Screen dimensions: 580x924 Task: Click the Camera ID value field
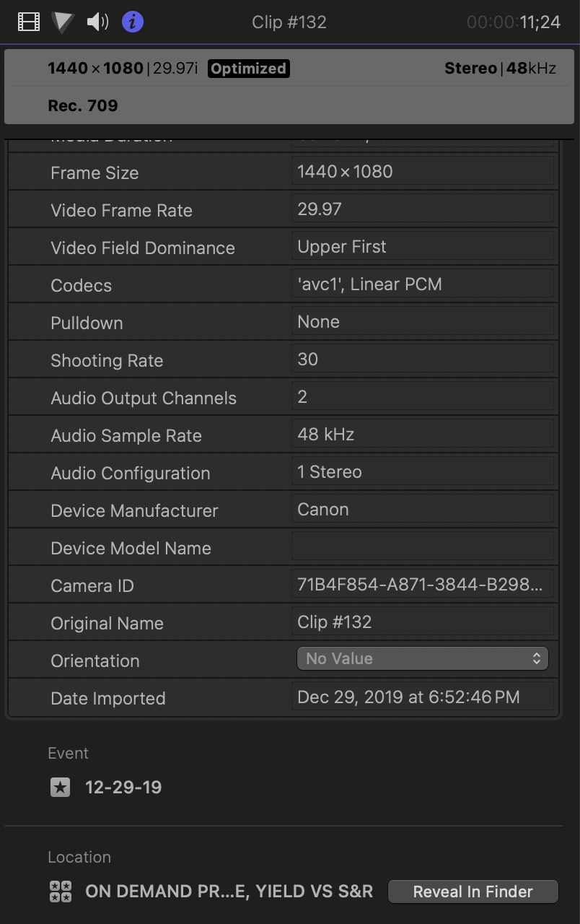[x=422, y=584]
